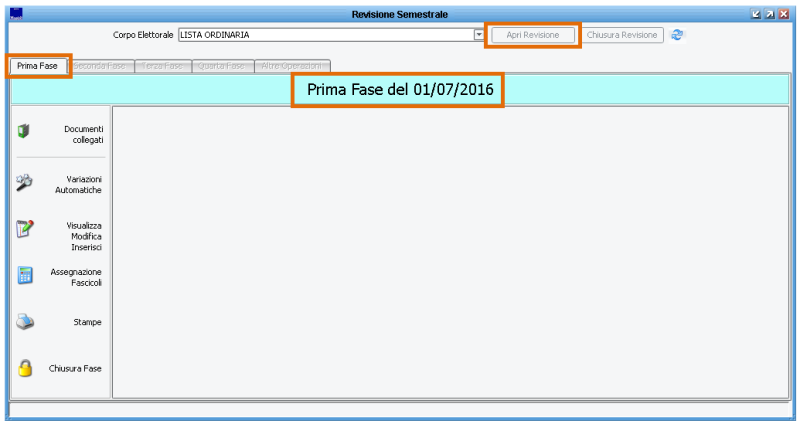Open Documenti collegati book icon
Viewport: 800px width, 424px height.
pos(23,132)
